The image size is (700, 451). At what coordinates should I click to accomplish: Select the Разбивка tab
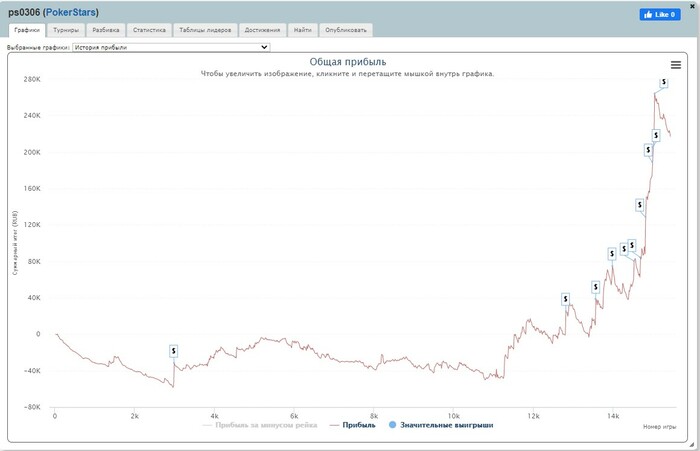click(x=105, y=30)
